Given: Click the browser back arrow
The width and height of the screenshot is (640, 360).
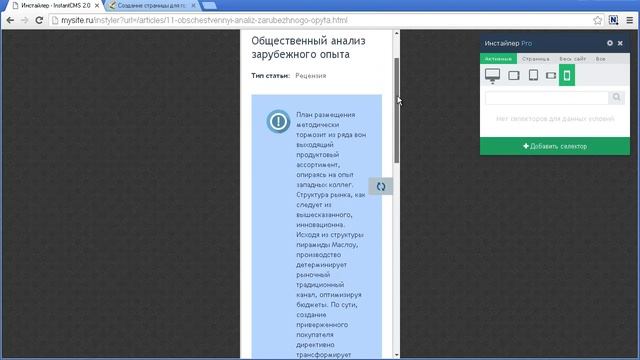Looking at the screenshot, I should (10, 20).
